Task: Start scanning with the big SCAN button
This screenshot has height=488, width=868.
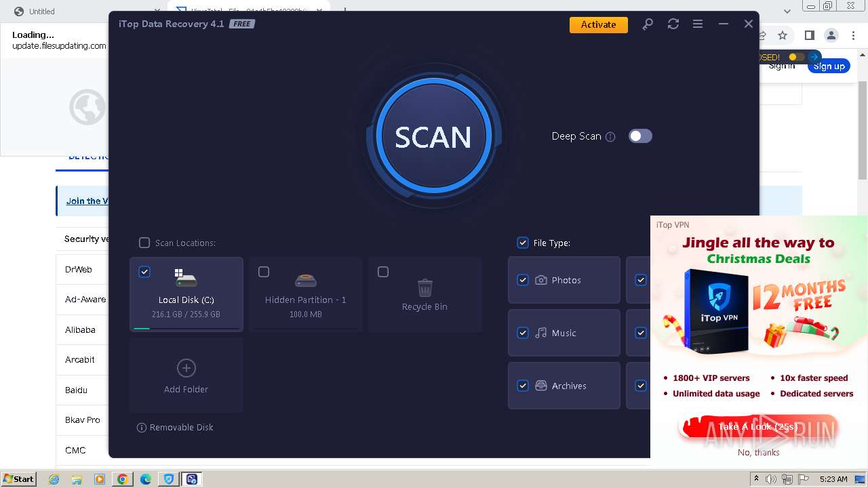Action: (x=433, y=136)
